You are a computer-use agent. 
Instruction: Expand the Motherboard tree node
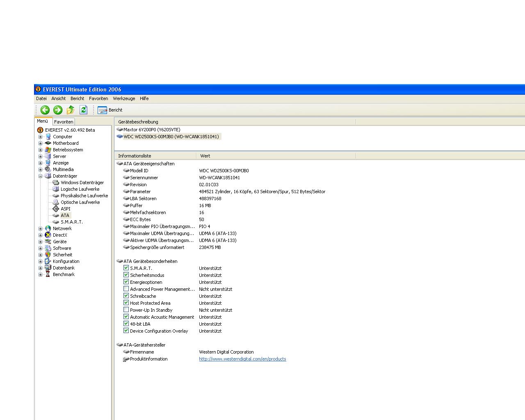(x=40, y=143)
